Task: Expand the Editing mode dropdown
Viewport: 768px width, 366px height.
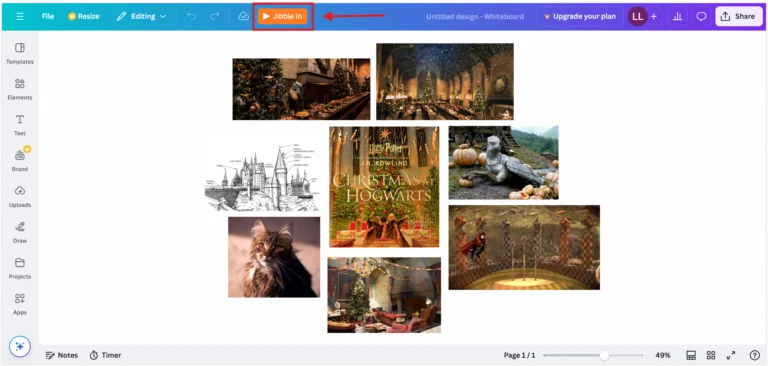Action: click(141, 16)
